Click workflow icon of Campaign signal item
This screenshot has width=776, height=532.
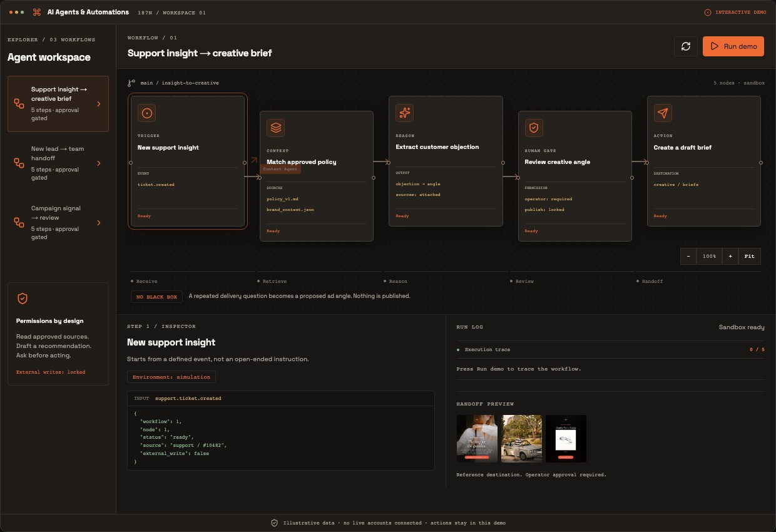pyautogui.click(x=19, y=223)
